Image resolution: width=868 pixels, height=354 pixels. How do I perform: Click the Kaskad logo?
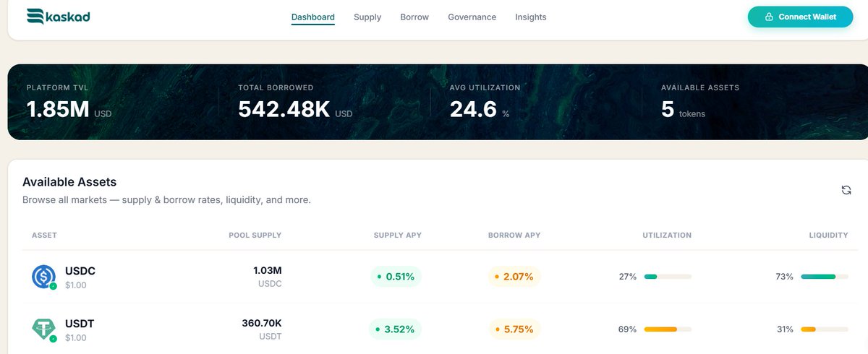(x=59, y=17)
